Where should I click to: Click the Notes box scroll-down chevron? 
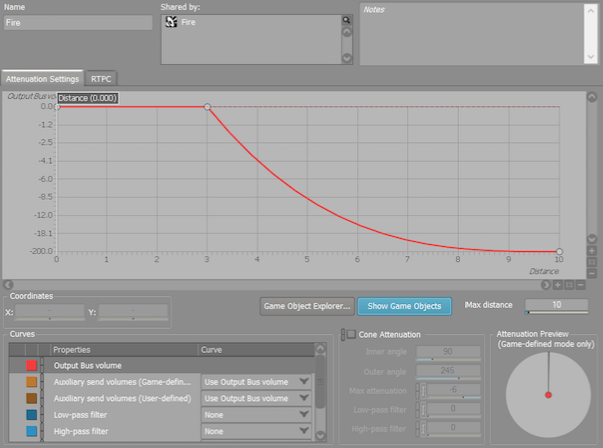[591, 57]
